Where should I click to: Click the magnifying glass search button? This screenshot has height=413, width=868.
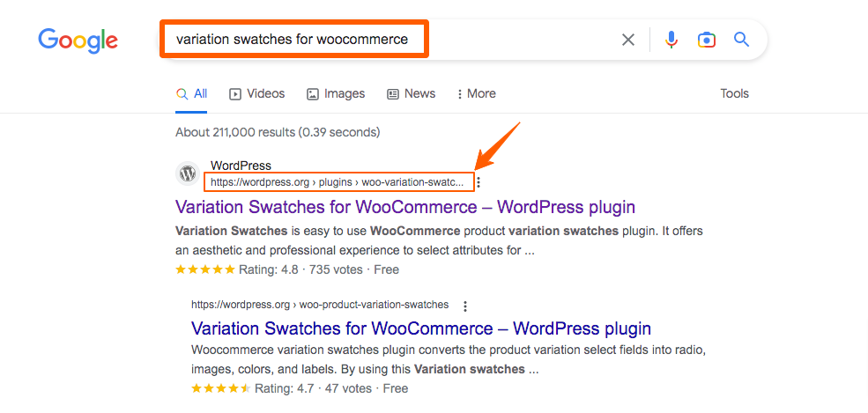(741, 40)
